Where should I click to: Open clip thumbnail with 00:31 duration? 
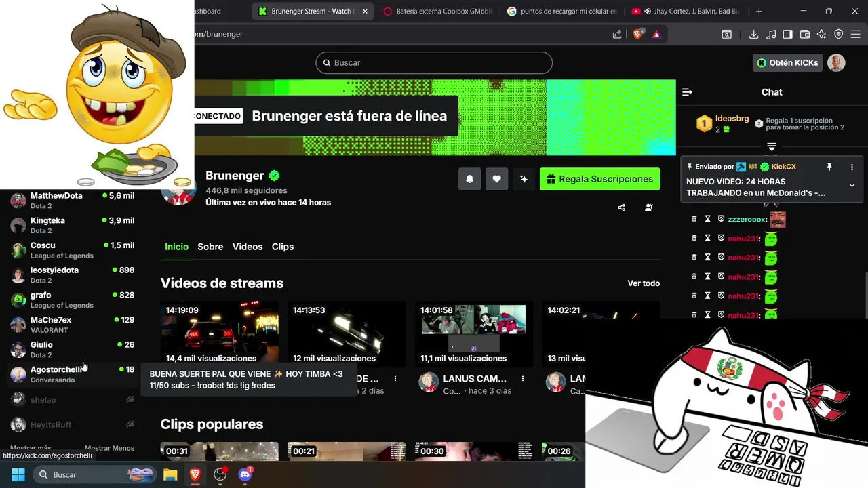pyautogui.click(x=219, y=451)
